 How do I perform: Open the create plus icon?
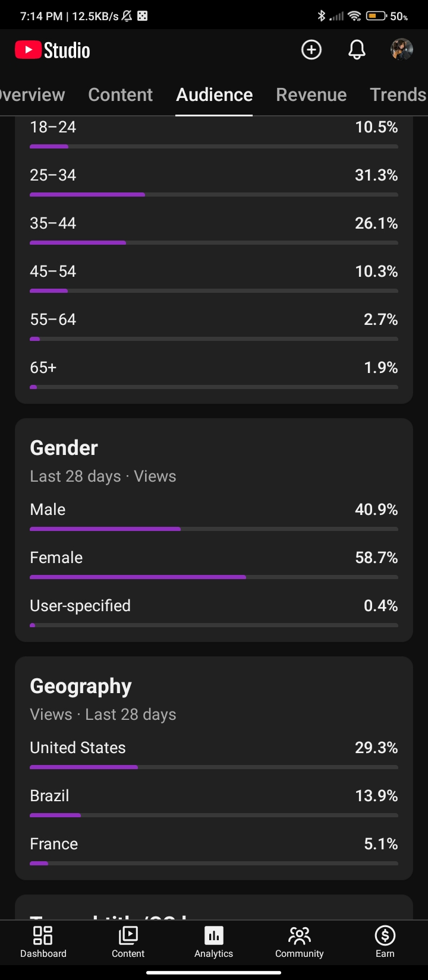(311, 50)
